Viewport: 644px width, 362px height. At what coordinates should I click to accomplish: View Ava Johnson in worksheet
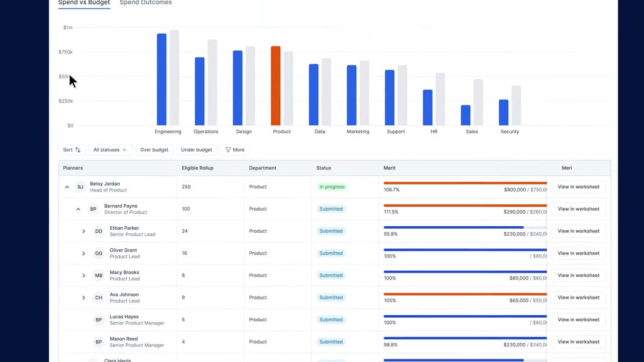point(579,298)
